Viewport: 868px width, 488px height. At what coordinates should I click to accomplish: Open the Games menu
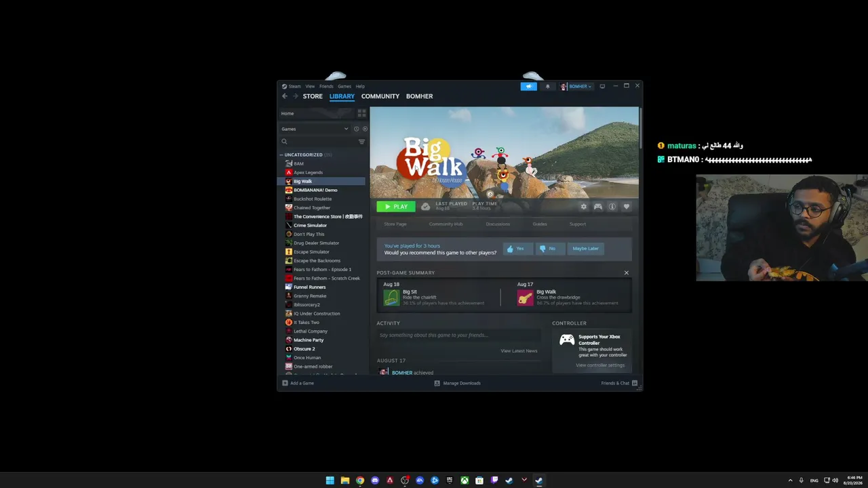(x=344, y=86)
